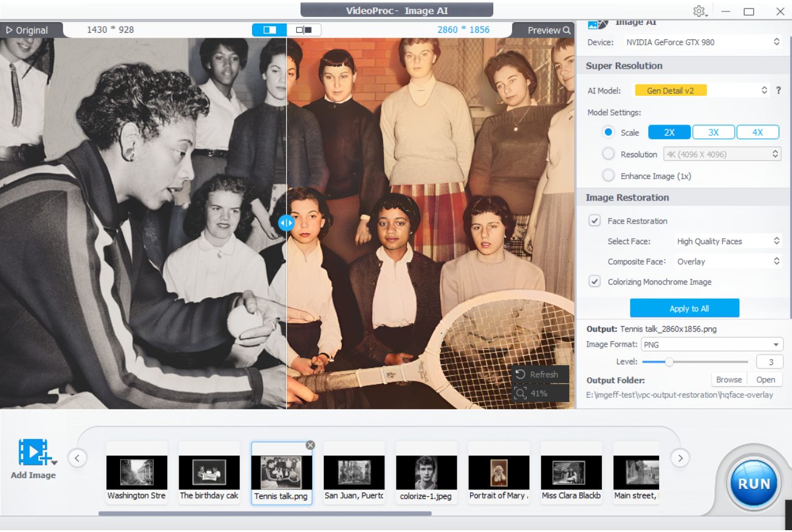Screen dimensions: 792x532
Task: Select the Resolution radio button
Action: [x=608, y=154]
